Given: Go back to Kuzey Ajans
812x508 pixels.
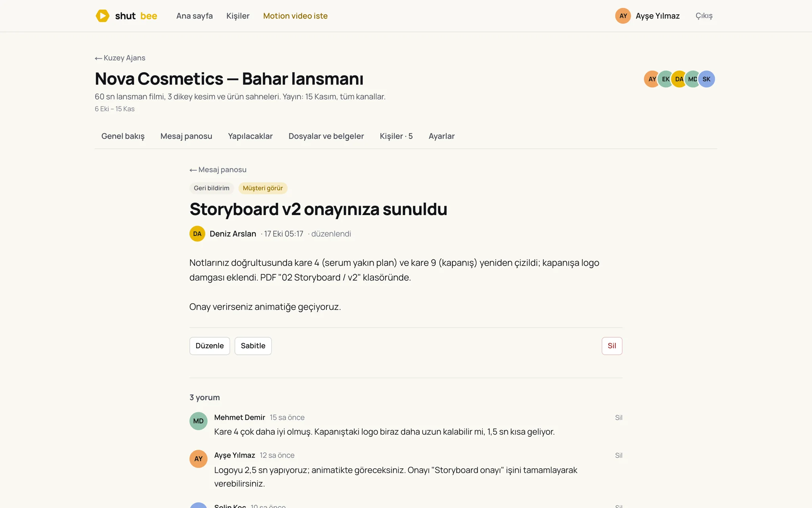Looking at the screenshot, I should click(x=120, y=58).
